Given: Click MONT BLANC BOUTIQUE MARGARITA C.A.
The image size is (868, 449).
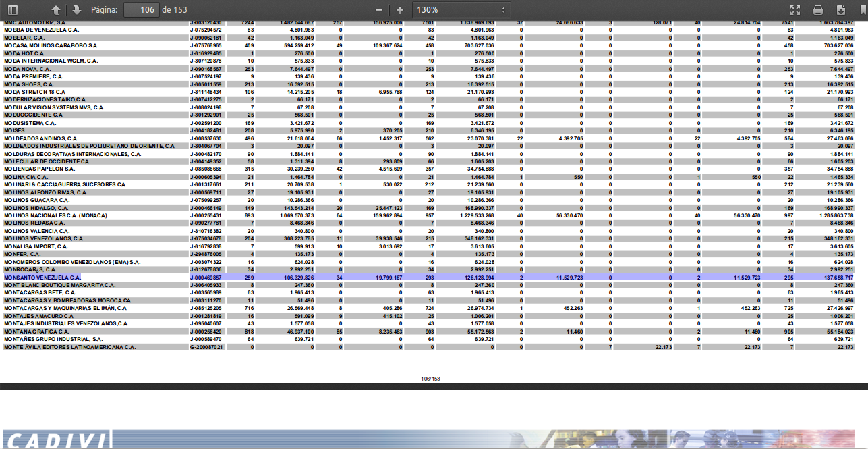Looking at the screenshot, I should click(59, 285).
